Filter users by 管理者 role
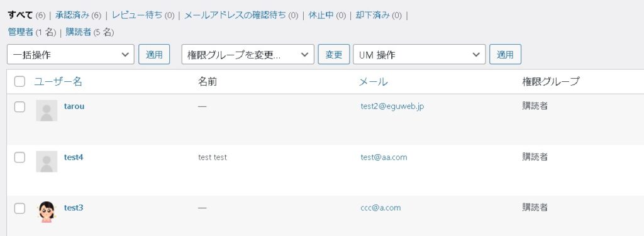644x236 pixels. 21,32
